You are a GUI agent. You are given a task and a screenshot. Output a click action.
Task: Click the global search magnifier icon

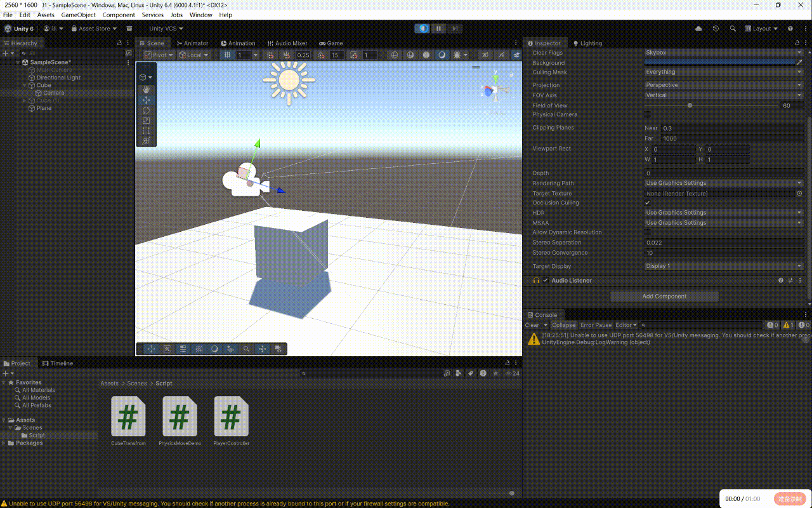[x=733, y=29]
